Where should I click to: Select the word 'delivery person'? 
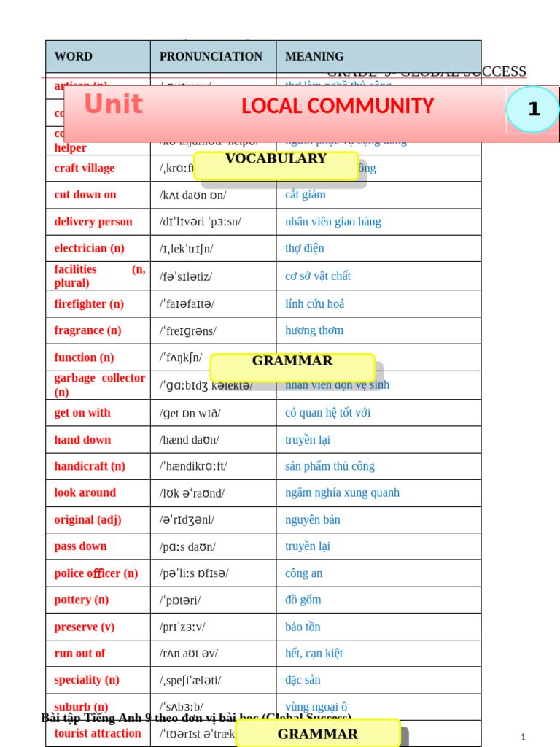(x=93, y=222)
